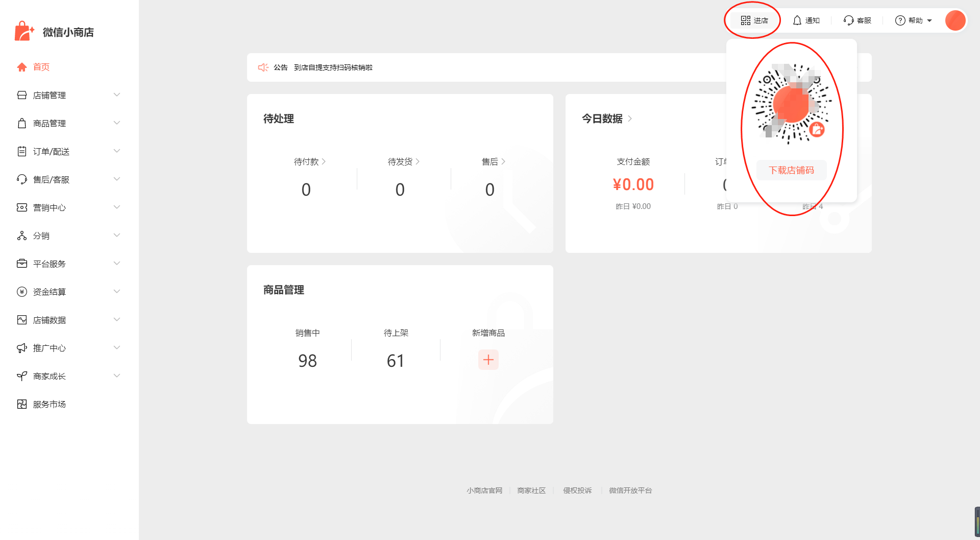The width and height of the screenshot is (980, 540).
Task: Click the 新增商品 label
Action: (488, 333)
